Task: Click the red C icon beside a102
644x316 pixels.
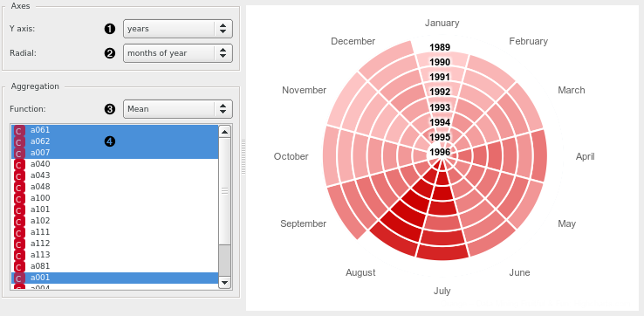Action: coord(19,222)
